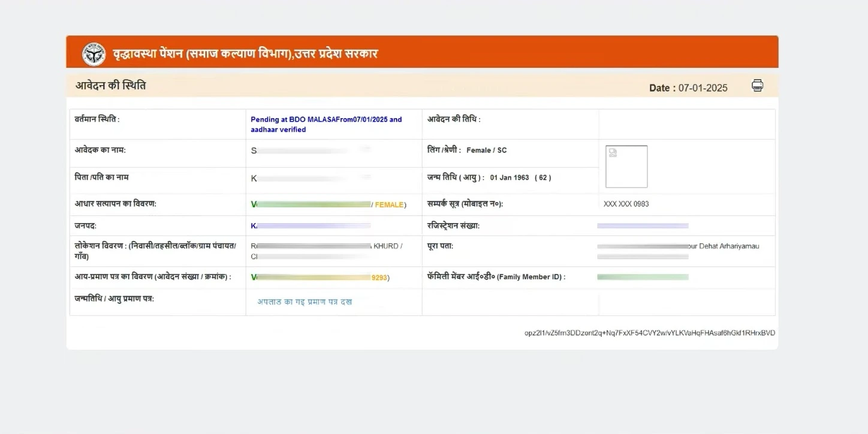Image resolution: width=868 pixels, height=434 pixels.
Task: Click the 'Female / SC' category value
Action: click(x=486, y=150)
